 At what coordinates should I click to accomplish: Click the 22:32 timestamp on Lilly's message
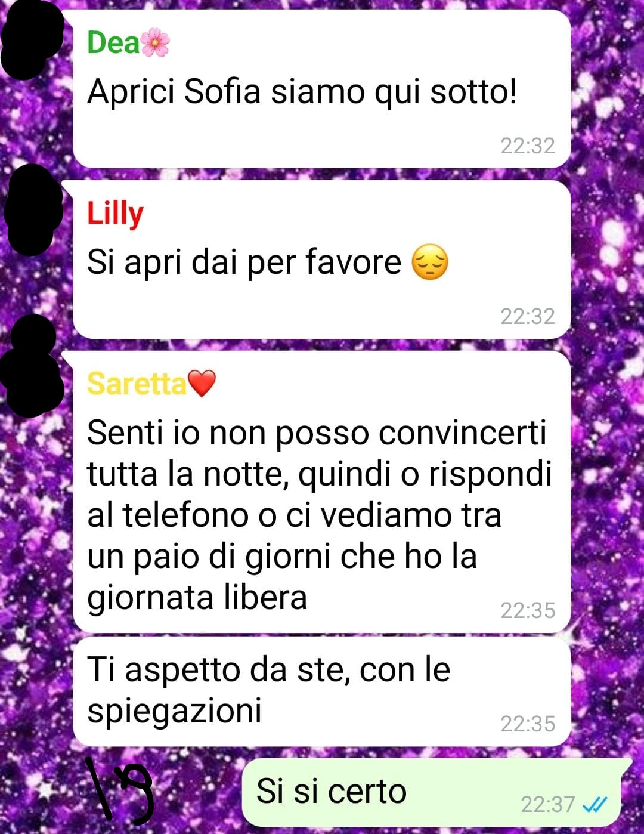528,316
